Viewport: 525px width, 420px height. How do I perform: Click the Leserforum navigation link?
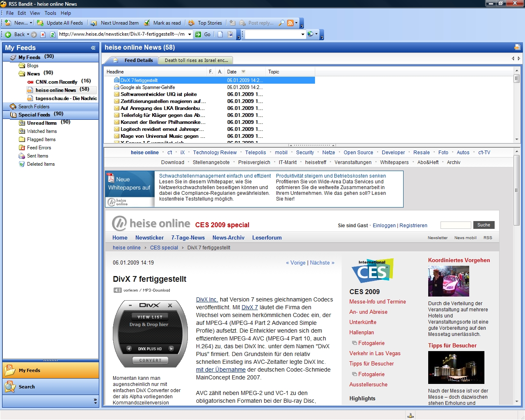pyautogui.click(x=267, y=238)
